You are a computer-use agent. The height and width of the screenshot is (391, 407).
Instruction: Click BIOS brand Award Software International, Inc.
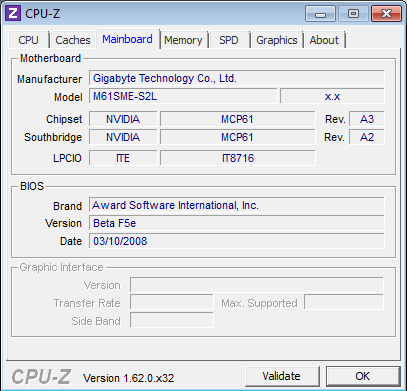click(237, 205)
